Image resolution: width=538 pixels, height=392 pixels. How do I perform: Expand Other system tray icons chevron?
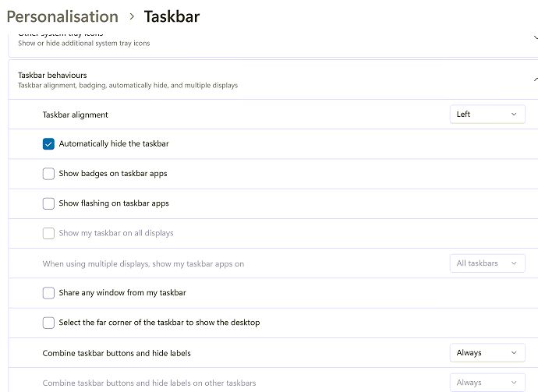[533, 37]
